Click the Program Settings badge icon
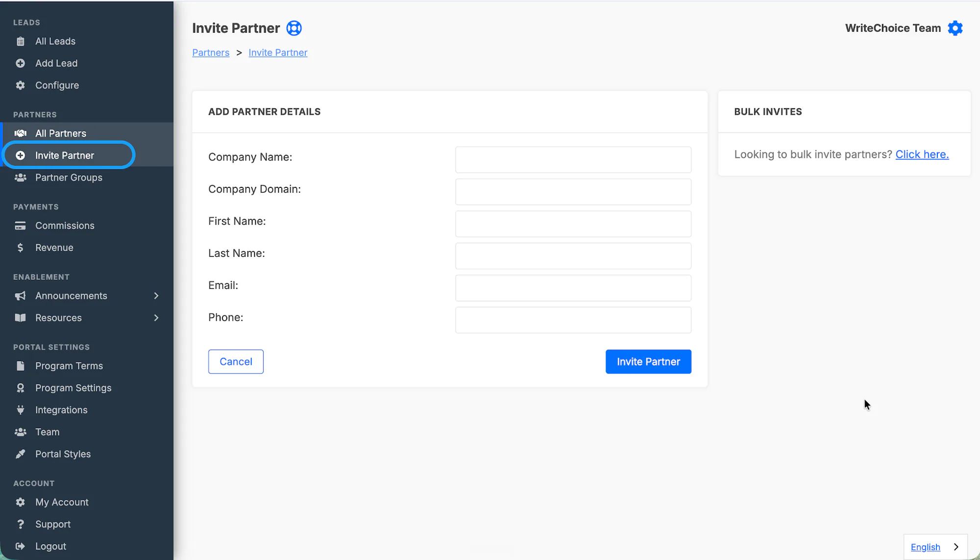The image size is (980, 560). tap(20, 388)
